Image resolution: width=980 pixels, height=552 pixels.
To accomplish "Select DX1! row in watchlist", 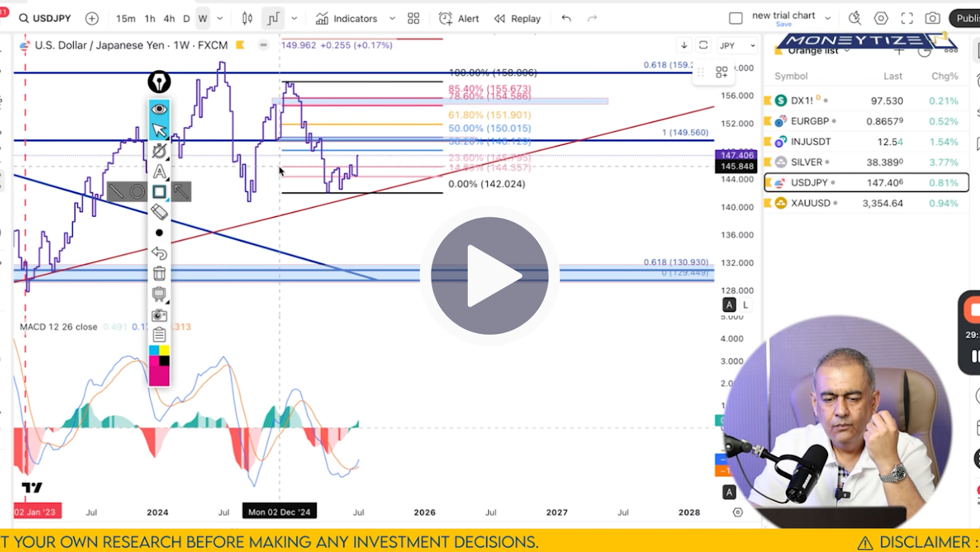I will [866, 100].
